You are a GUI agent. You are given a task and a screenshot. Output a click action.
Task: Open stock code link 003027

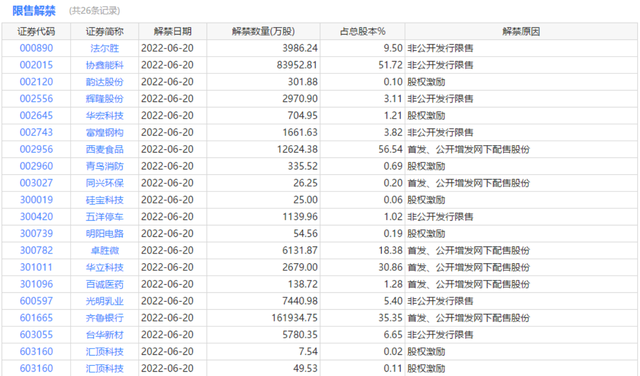click(36, 183)
